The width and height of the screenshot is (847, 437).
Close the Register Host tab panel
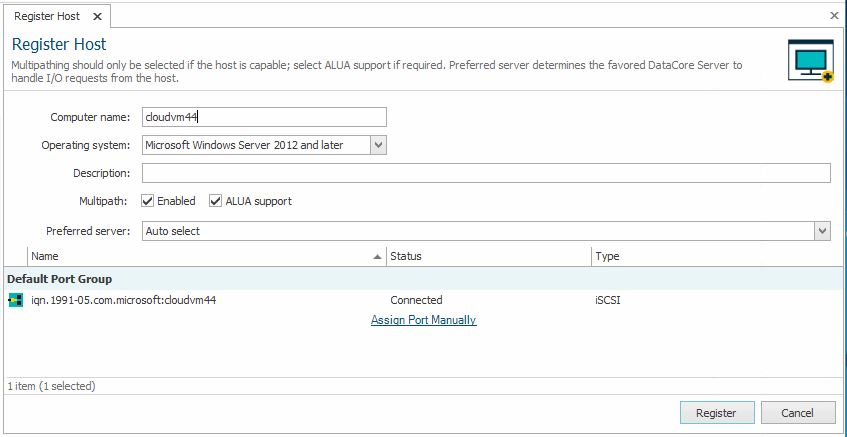(x=835, y=16)
